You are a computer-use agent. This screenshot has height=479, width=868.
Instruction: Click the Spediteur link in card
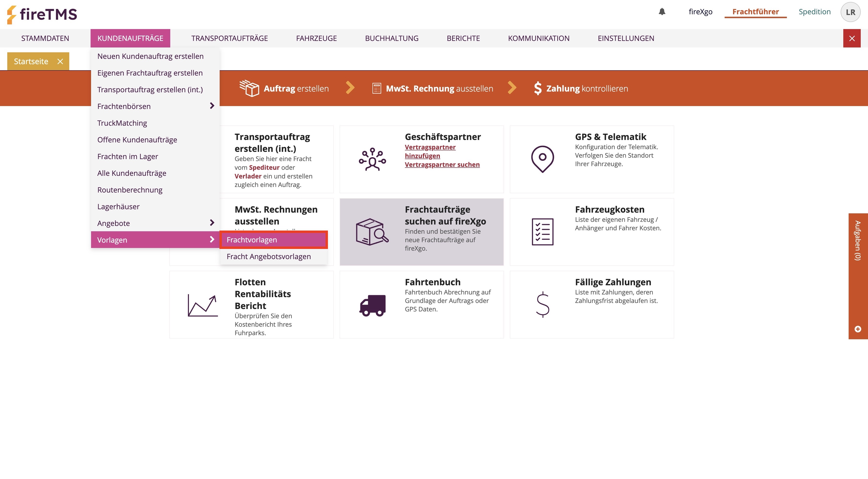point(264,167)
